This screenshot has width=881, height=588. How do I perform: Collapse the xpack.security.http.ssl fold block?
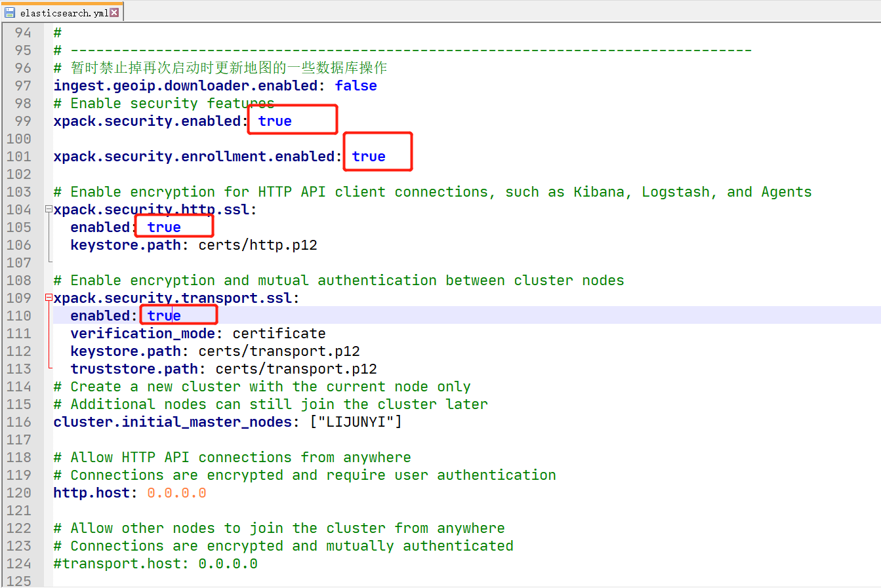[x=49, y=210]
